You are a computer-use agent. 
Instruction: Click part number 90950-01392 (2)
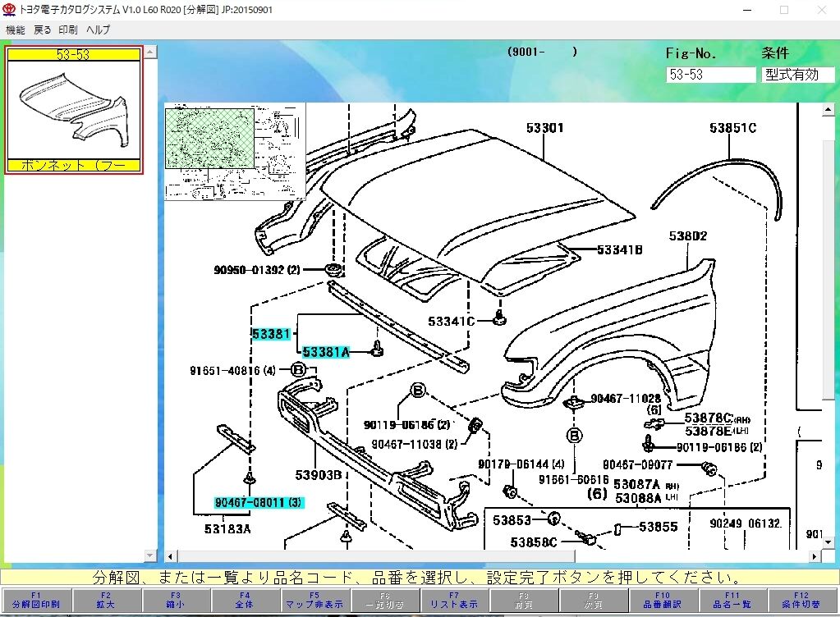point(257,270)
